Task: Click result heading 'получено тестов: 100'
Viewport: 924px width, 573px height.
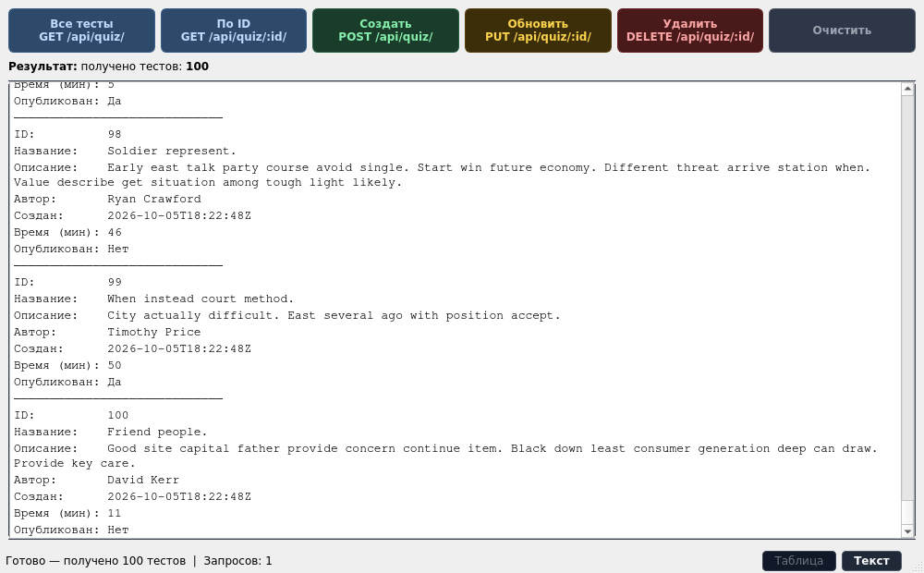Action: (x=144, y=66)
